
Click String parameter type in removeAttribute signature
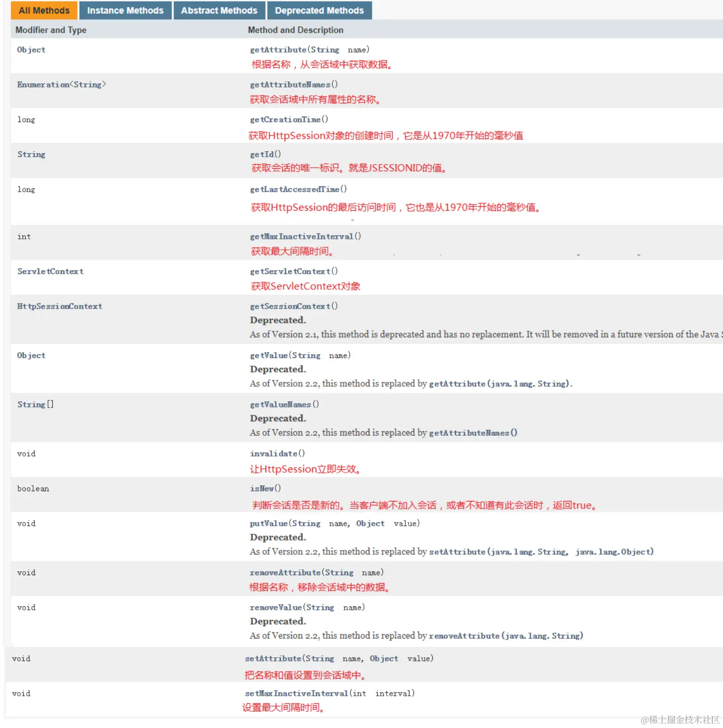(x=339, y=572)
